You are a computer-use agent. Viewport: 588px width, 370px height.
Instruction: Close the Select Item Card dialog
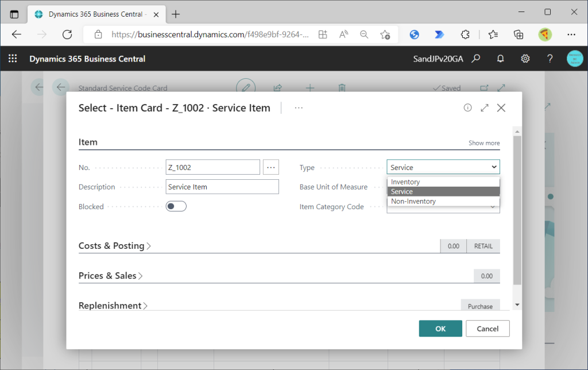[x=501, y=107]
